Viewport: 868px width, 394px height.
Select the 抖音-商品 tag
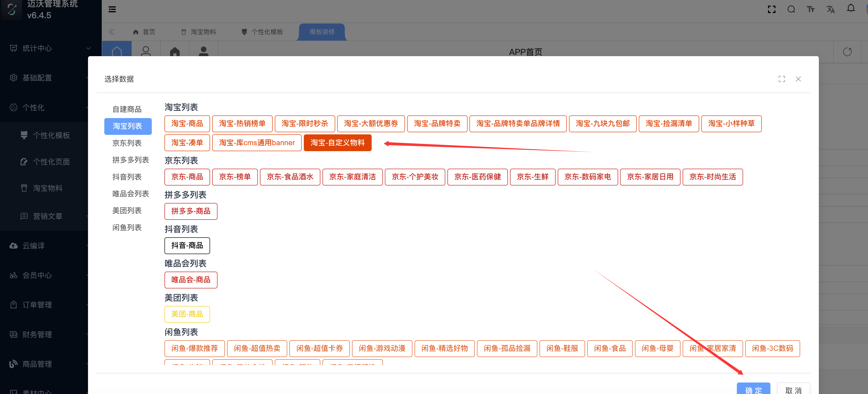point(187,245)
